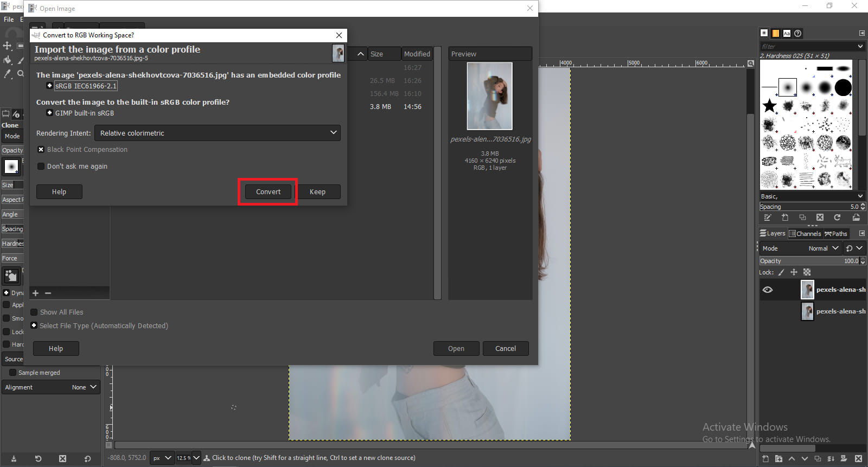Click the Edit brush icon
Image resolution: width=868 pixels, height=467 pixels.
coord(768,217)
